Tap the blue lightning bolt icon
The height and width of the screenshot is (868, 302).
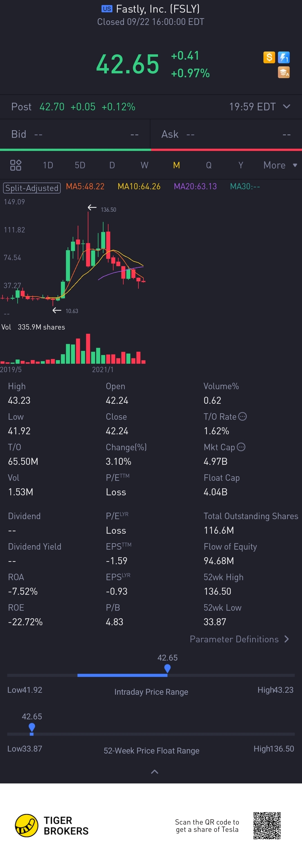pos(284,57)
